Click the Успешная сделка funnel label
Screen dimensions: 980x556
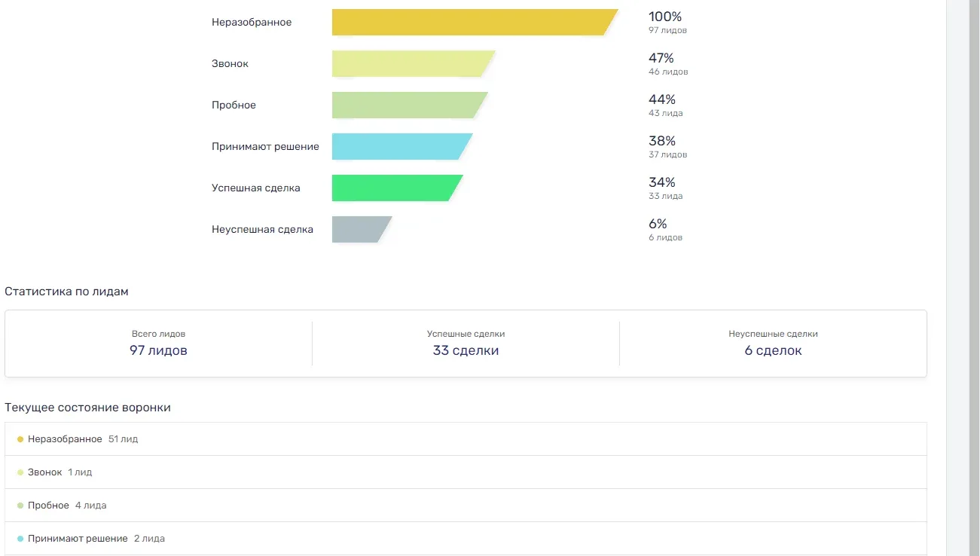click(x=256, y=188)
